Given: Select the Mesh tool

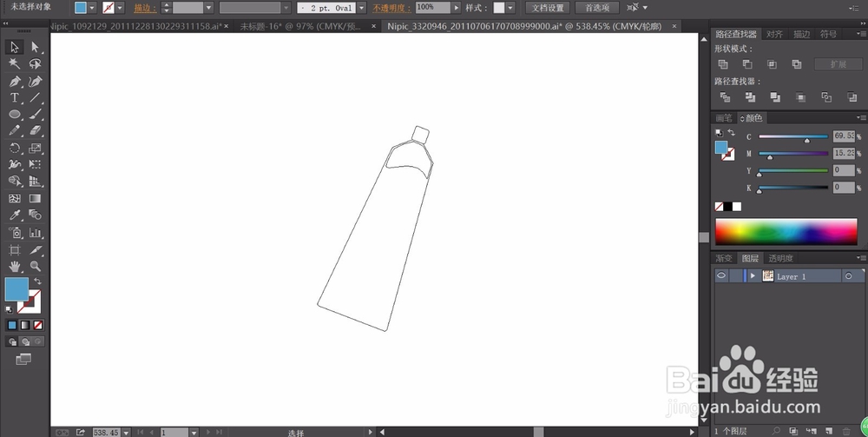Looking at the screenshot, I should (x=15, y=198).
